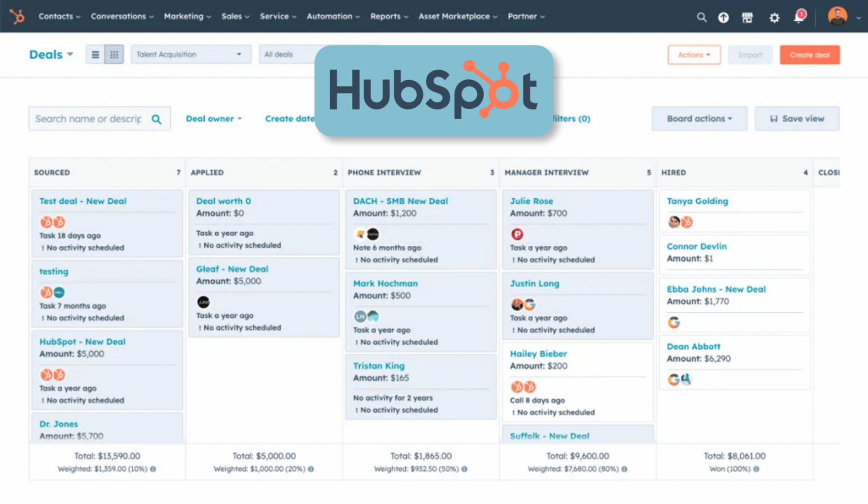Image resolution: width=868 pixels, height=504 pixels.
Task: Click the Import button
Action: [750, 55]
